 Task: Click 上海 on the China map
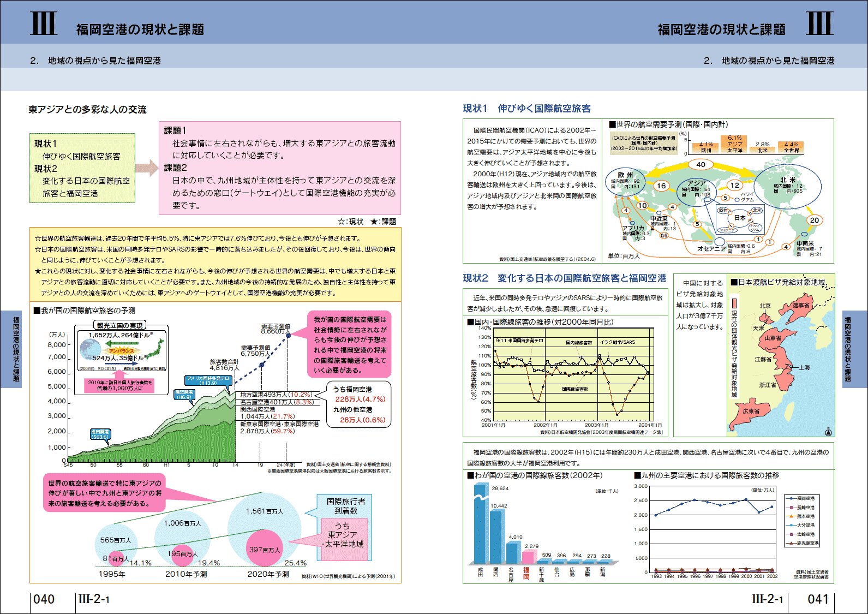[804, 367]
